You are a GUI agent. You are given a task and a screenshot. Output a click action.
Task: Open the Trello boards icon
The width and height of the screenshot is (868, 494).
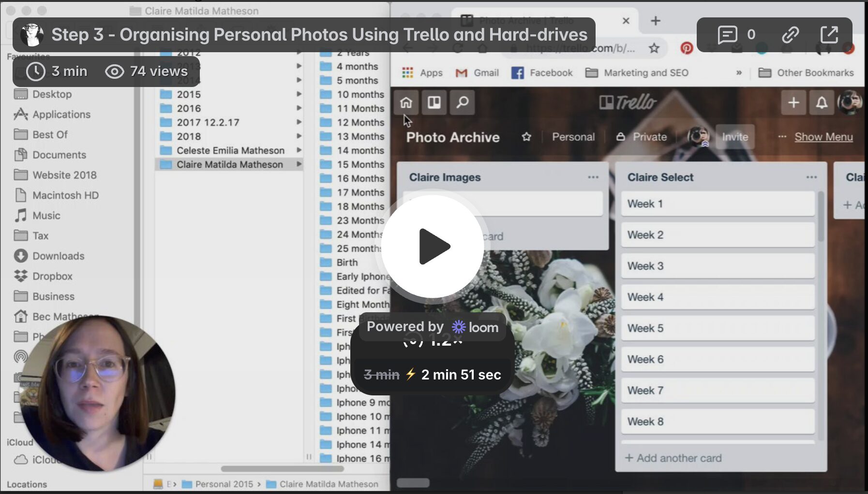pyautogui.click(x=434, y=102)
